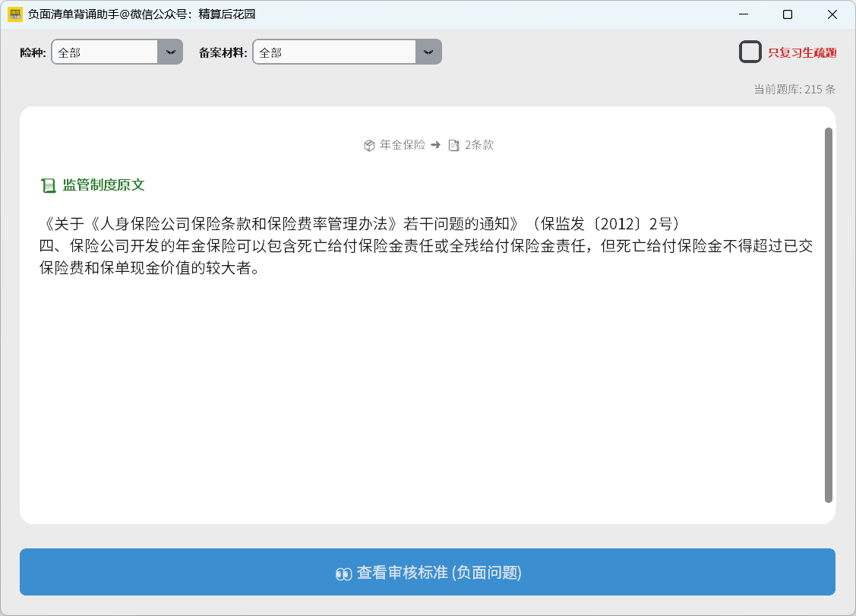856x616 pixels.
Task: Click the 监管制度原文 heading
Action: 103,185
